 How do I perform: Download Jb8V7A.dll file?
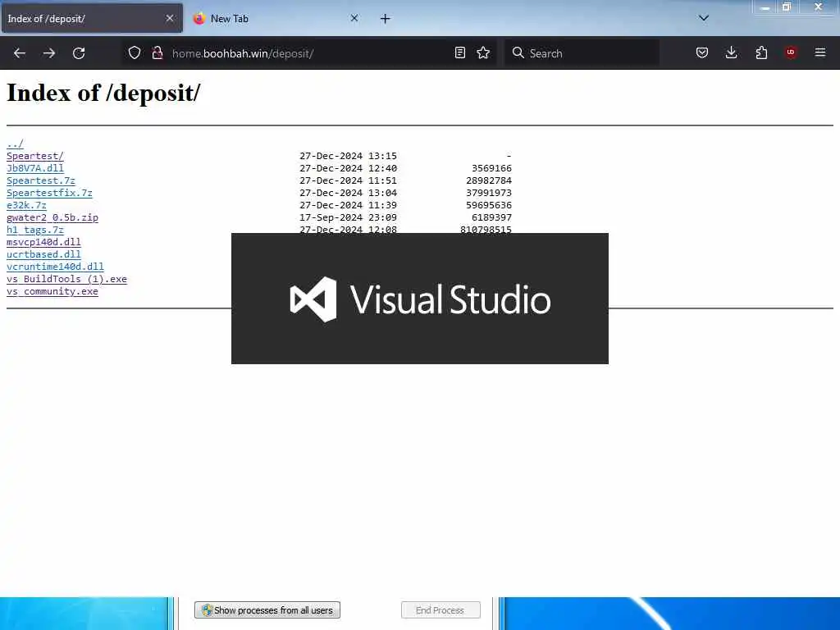point(34,168)
